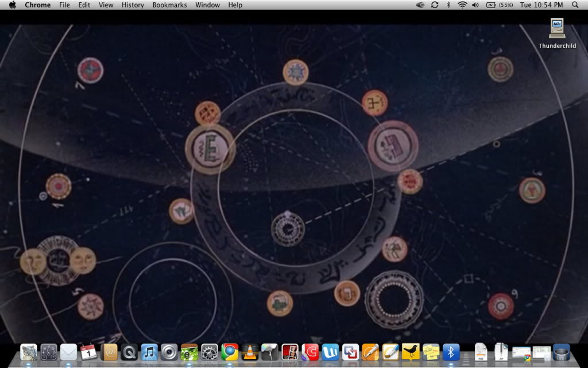Image resolution: width=588 pixels, height=368 pixels.
Task: Open the yellow bird app in Dock
Action: (x=411, y=352)
